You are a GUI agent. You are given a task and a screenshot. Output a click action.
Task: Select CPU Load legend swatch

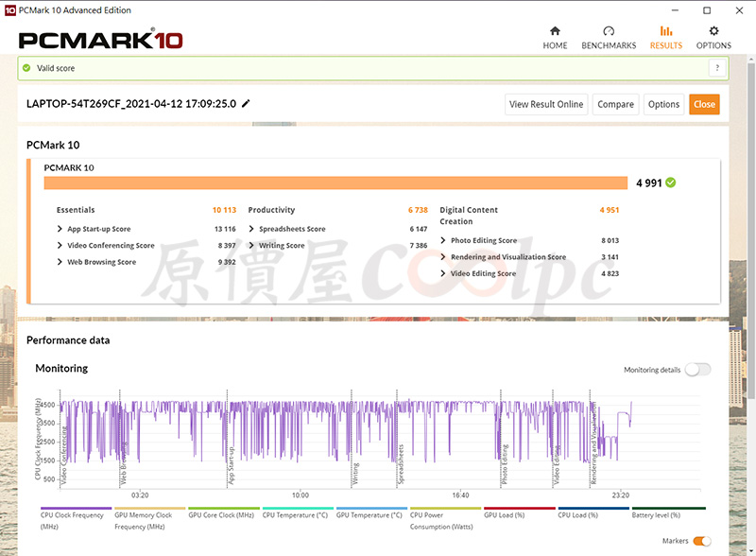click(x=593, y=508)
